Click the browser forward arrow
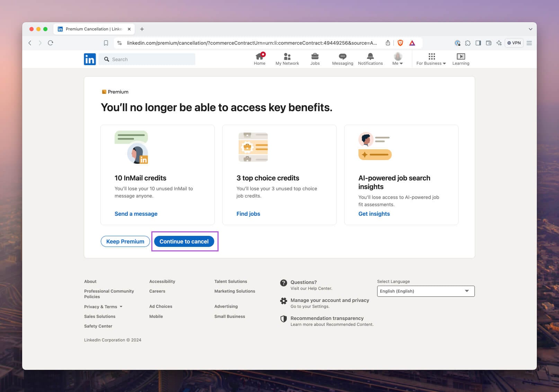The width and height of the screenshot is (559, 392). (x=40, y=43)
